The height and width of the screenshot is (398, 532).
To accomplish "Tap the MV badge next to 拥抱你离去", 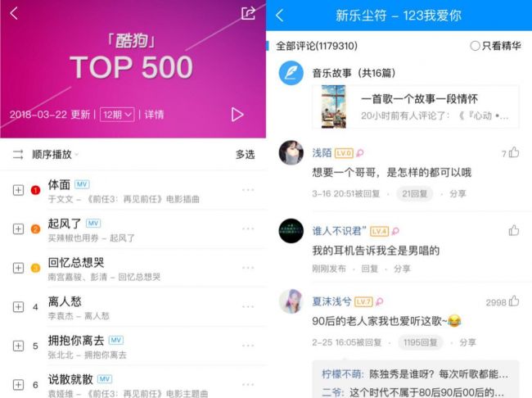I will click(116, 340).
